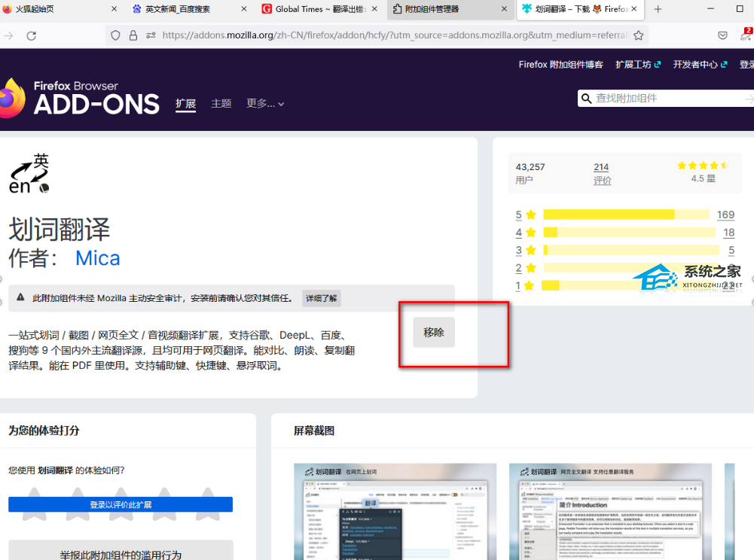Open the 开发者中心 external link
The image size is (754, 560).
click(x=700, y=65)
